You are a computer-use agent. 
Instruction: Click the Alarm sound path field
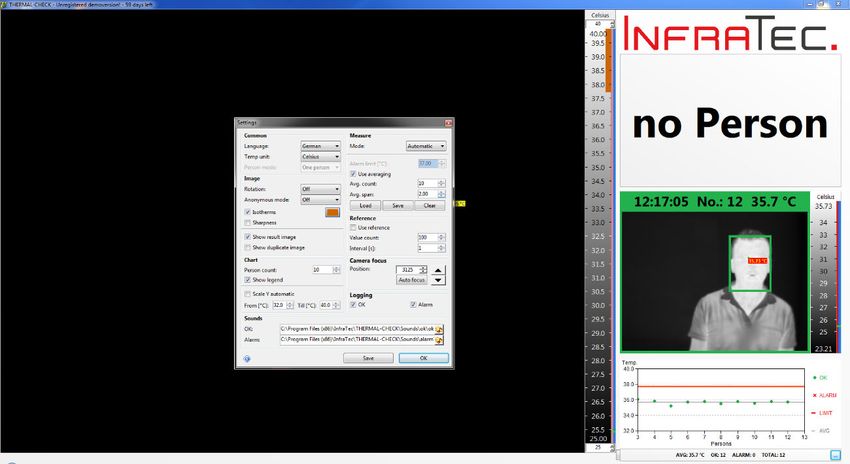pyautogui.click(x=358, y=340)
